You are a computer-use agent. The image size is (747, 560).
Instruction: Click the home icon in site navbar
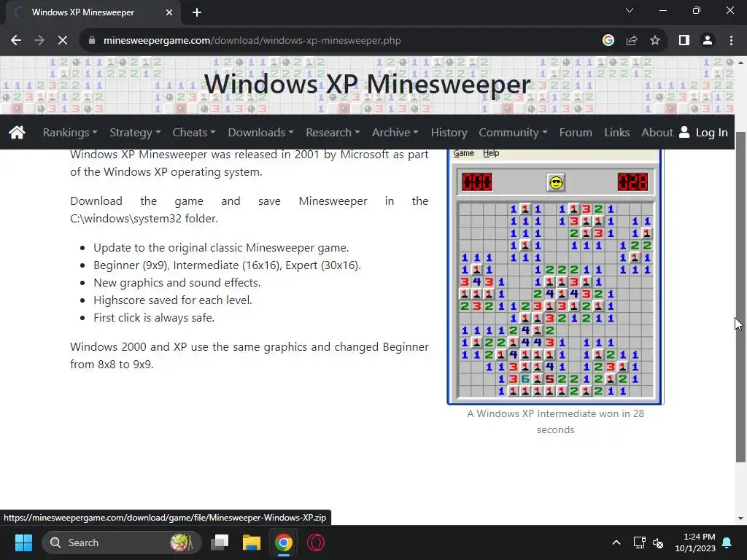(17, 132)
